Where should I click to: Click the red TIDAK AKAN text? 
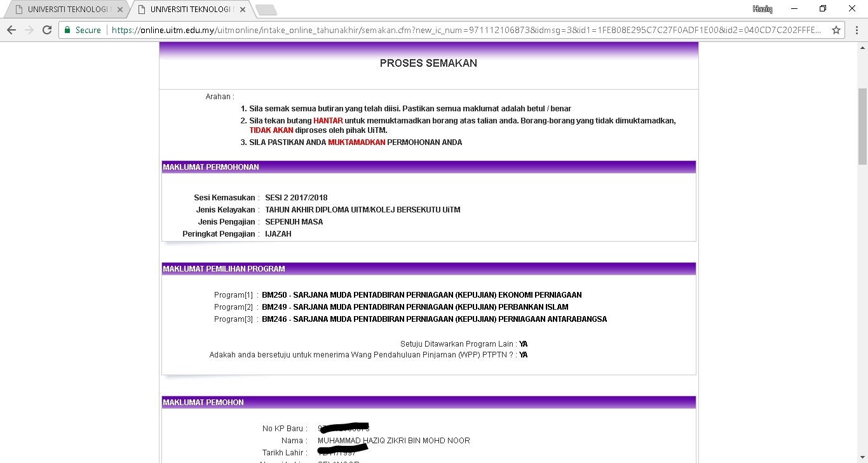pyautogui.click(x=271, y=130)
